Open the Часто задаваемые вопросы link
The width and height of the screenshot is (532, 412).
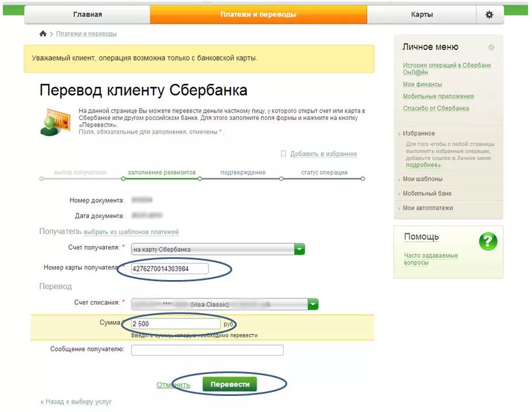(431, 259)
